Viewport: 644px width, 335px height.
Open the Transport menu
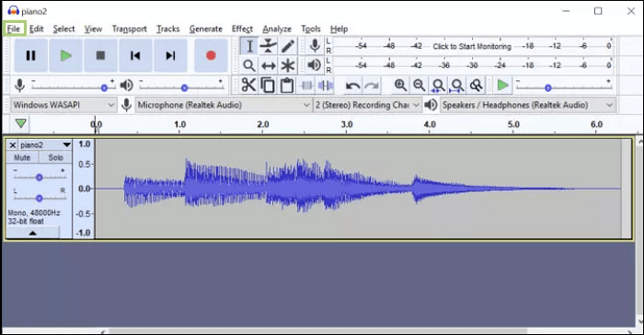pyautogui.click(x=130, y=29)
